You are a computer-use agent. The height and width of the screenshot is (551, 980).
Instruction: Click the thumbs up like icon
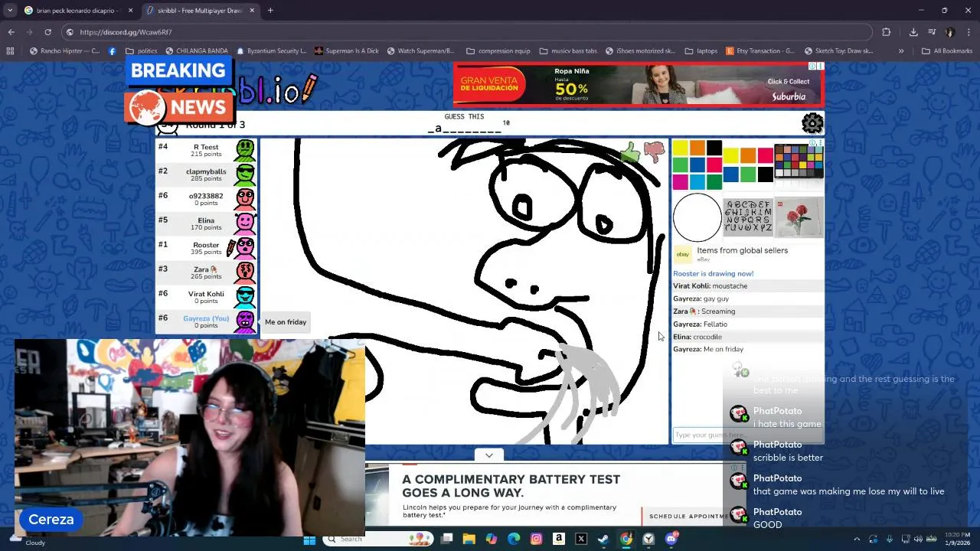630,152
